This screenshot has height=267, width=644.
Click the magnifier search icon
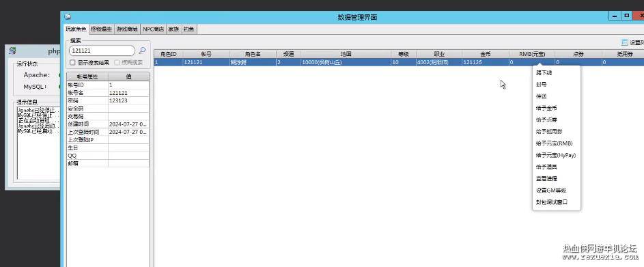[142, 51]
